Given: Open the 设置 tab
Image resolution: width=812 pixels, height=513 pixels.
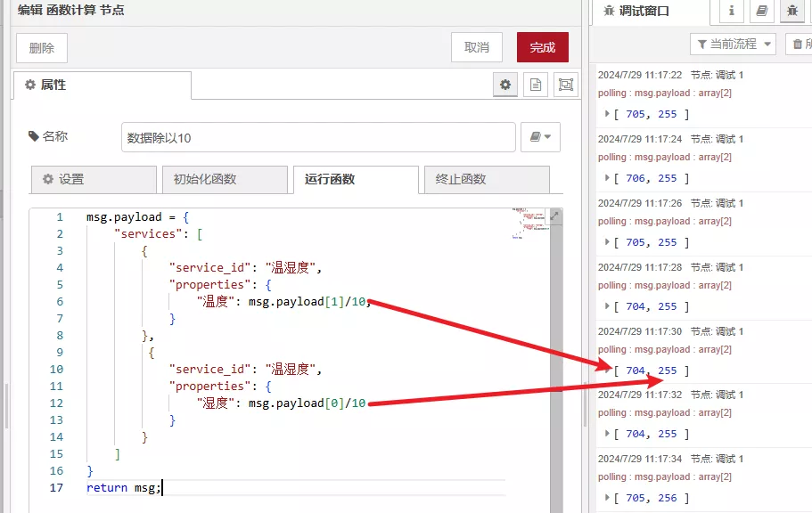Looking at the screenshot, I should pyautogui.click(x=94, y=179).
